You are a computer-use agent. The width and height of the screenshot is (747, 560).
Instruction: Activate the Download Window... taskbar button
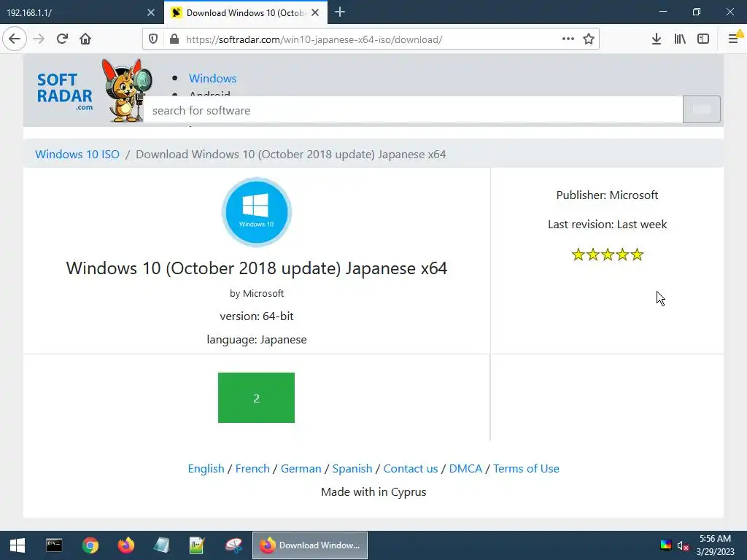click(309, 545)
